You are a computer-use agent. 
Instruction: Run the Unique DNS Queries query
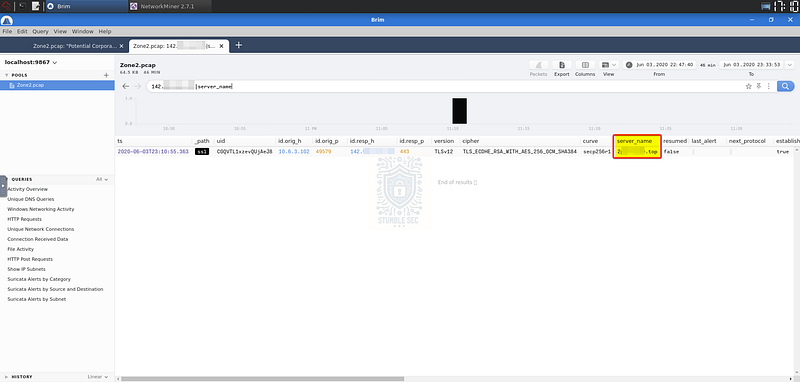pos(31,199)
